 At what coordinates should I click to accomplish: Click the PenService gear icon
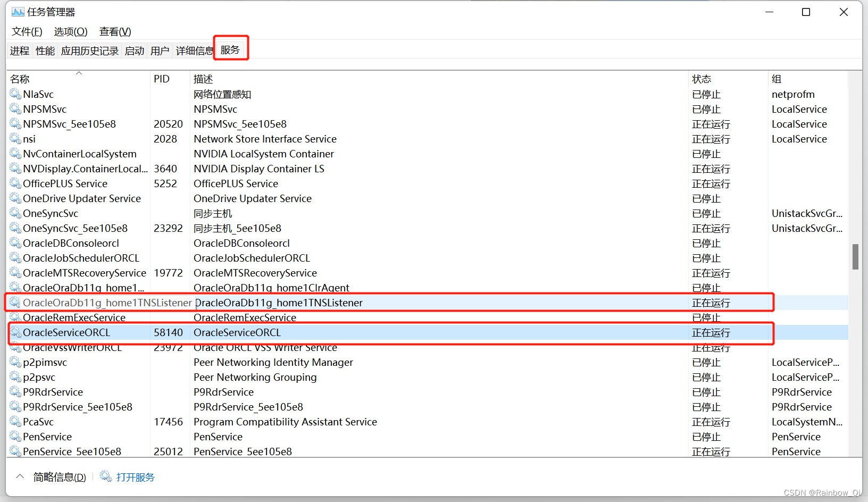click(x=15, y=437)
